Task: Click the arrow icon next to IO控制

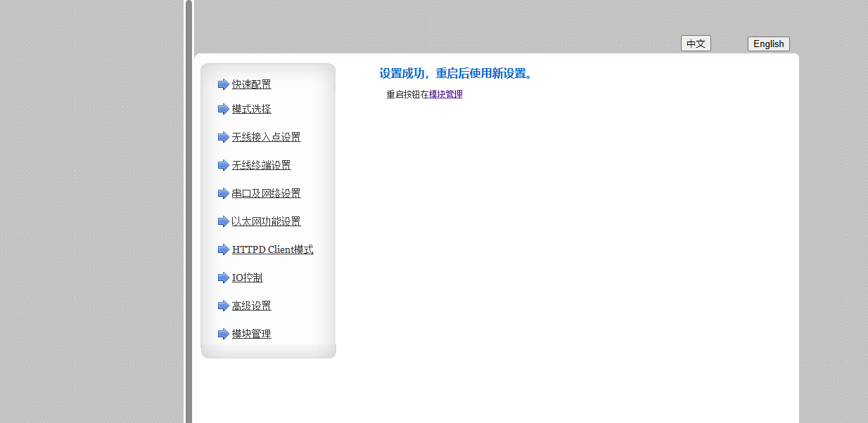Action: coord(223,278)
